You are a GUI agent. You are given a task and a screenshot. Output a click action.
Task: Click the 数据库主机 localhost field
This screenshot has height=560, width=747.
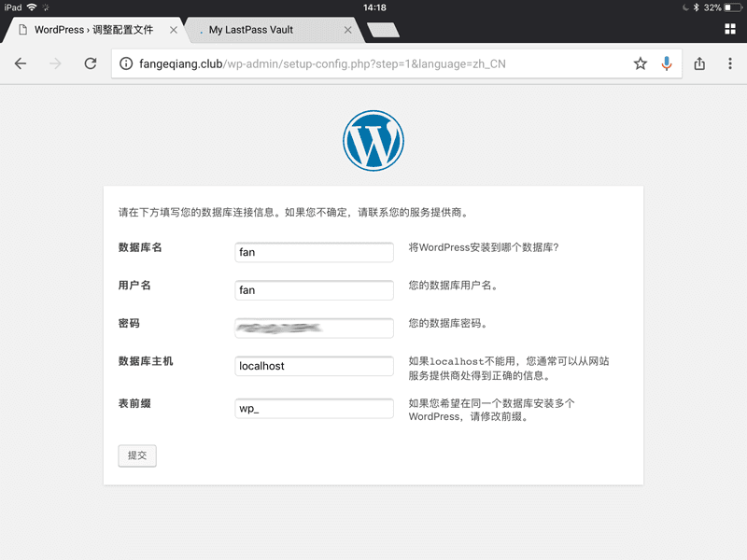coord(314,366)
